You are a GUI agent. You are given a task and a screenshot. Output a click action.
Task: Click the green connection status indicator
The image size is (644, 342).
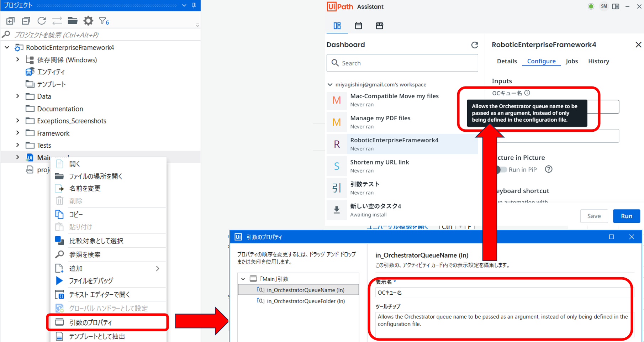tap(591, 6)
